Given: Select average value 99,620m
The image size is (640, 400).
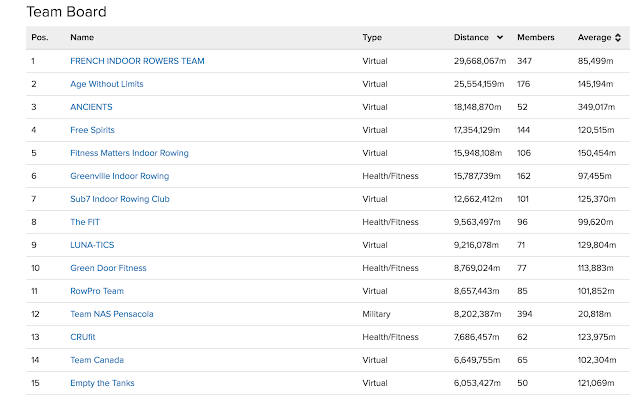Looking at the screenshot, I should click(595, 222).
